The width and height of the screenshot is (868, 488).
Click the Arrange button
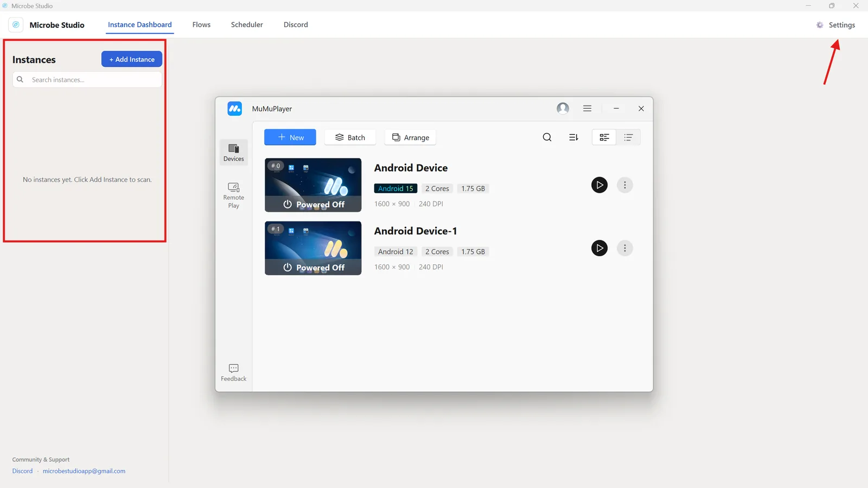[411, 137]
